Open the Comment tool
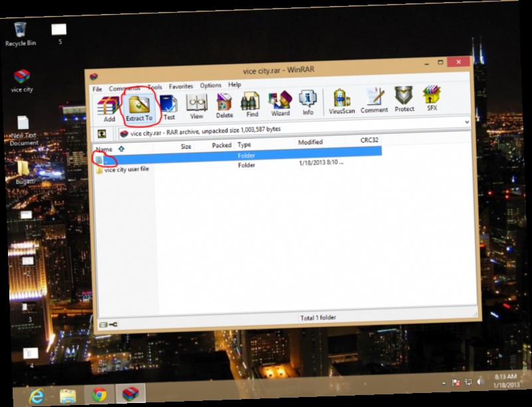Screen dimensions: 532x407 [374, 100]
